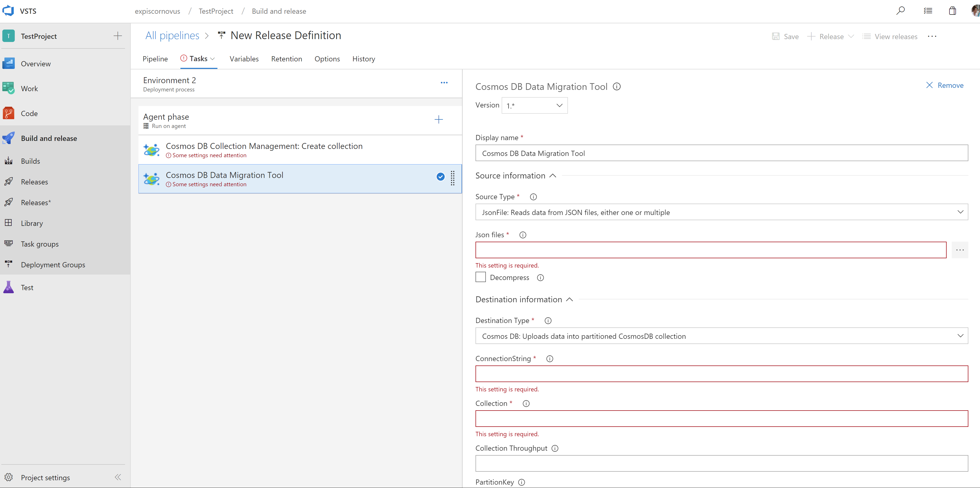Screen dimensions: 980x488
Task: Click the Display name input field
Action: pyautogui.click(x=722, y=153)
